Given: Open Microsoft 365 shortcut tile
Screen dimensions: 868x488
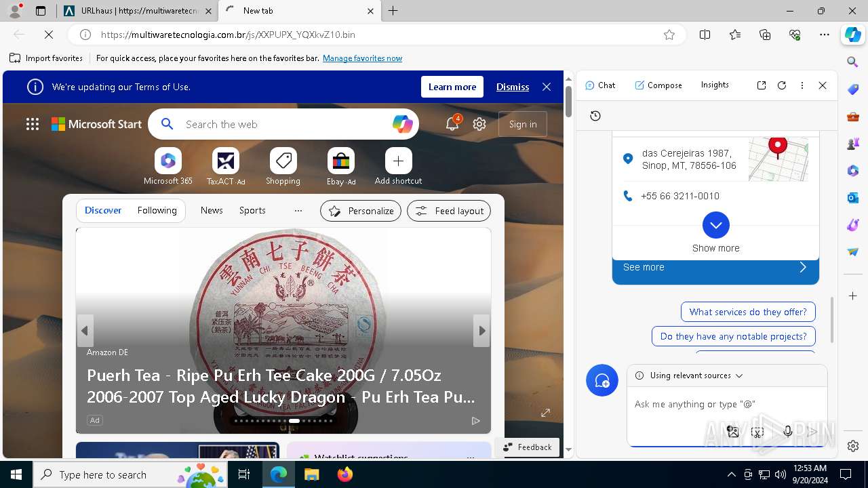Looking at the screenshot, I should pyautogui.click(x=168, y=166).
